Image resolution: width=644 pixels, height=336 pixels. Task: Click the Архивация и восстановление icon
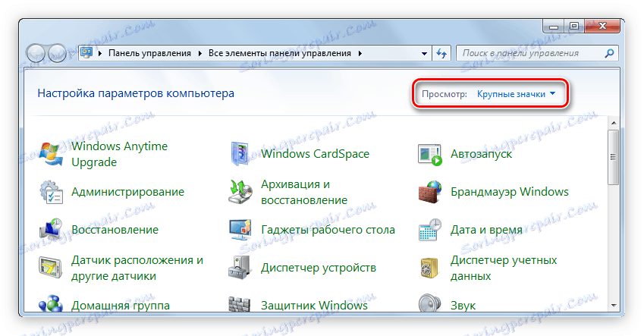pyautogui.click(x=240, y=192)
